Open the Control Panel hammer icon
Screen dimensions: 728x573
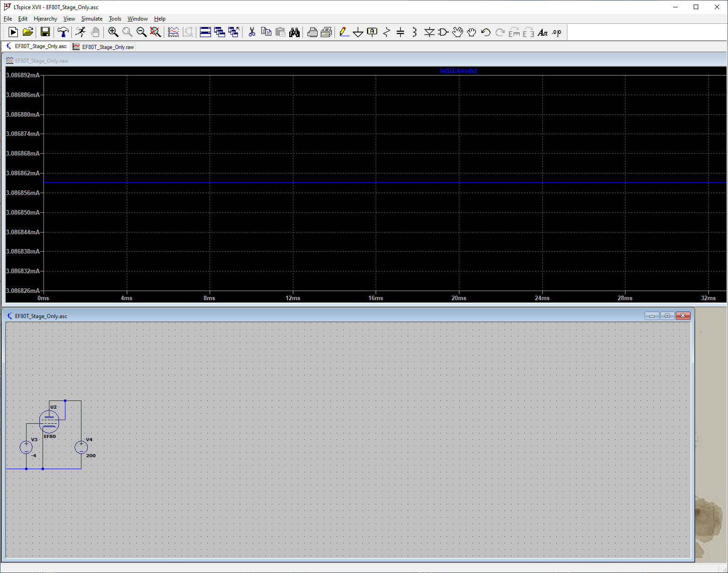tap(63, 32)
